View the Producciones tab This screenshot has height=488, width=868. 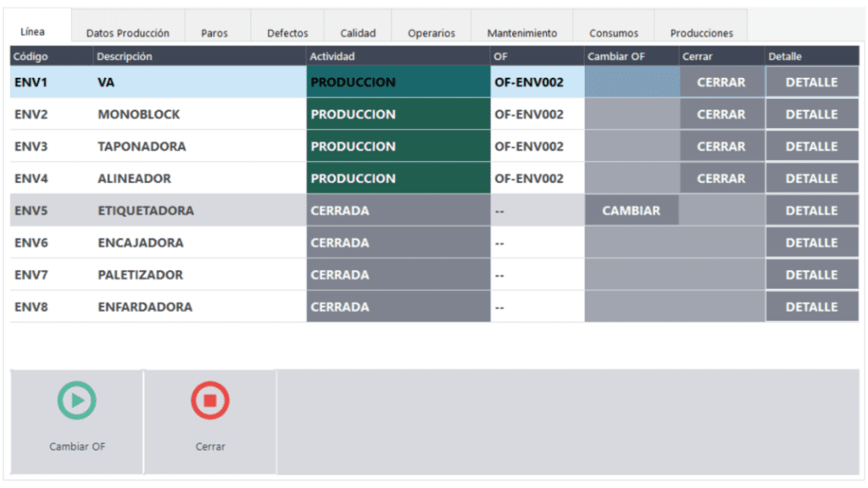701,26
